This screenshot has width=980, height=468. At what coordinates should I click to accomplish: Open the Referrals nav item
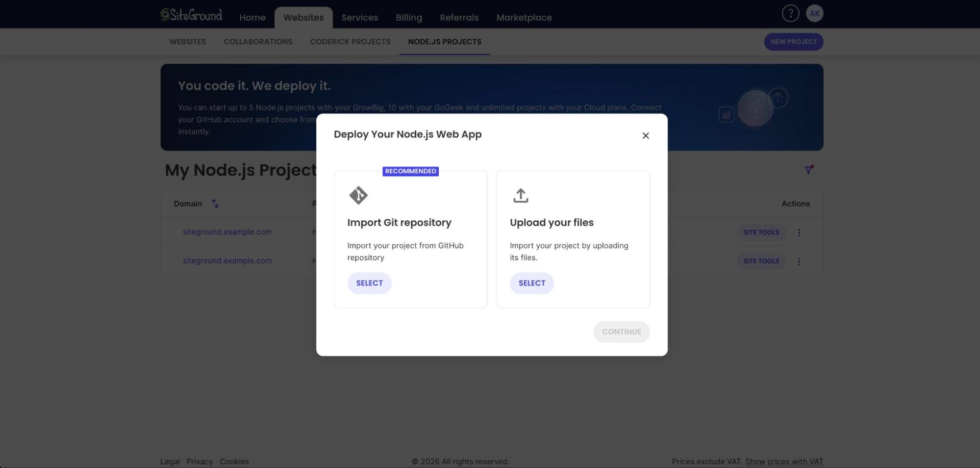click(459, 18)
